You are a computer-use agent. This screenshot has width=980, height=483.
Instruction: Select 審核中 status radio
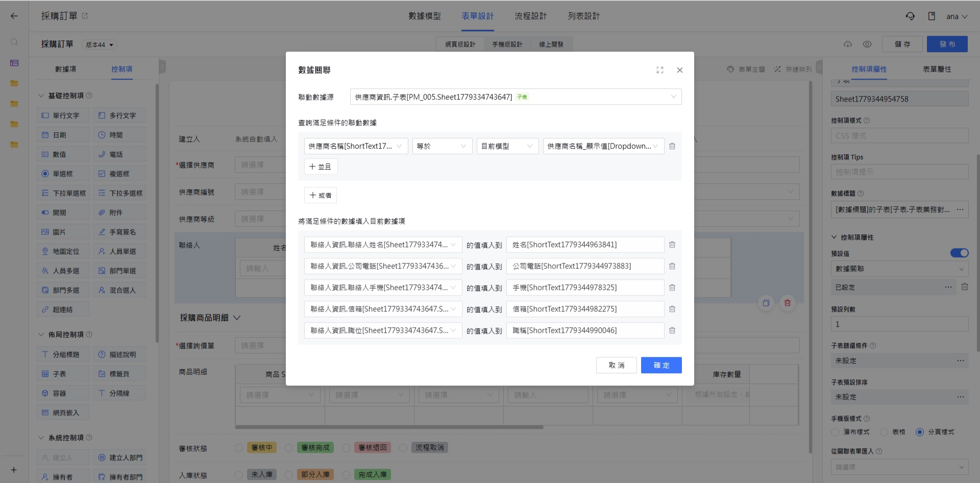(239, 448)
